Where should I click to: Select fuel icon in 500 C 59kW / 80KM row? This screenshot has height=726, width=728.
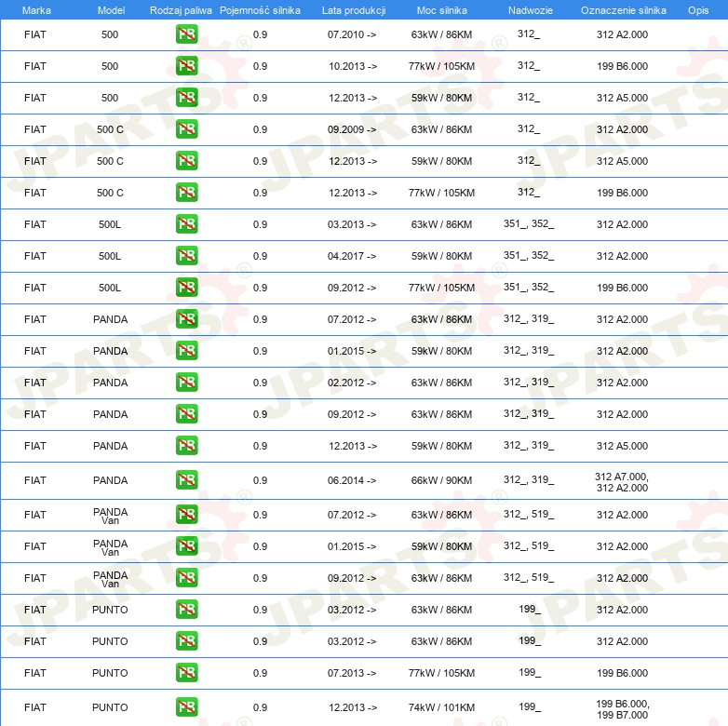pos(186,161)
